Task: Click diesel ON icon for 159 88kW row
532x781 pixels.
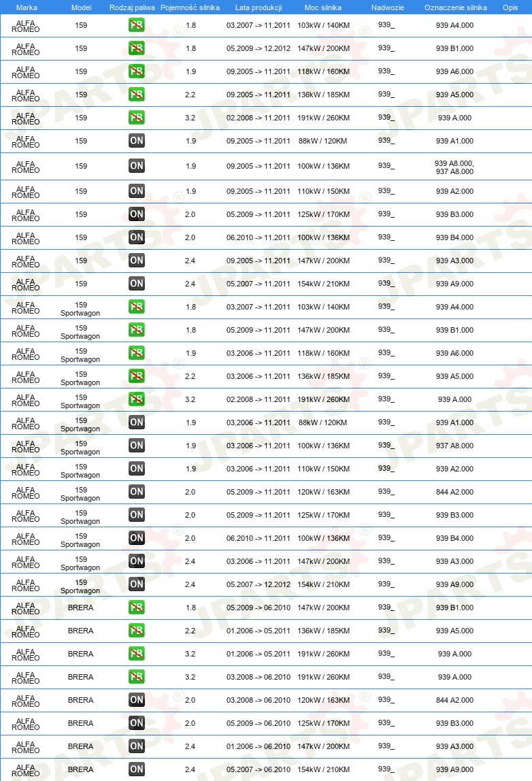Action: 137,141
